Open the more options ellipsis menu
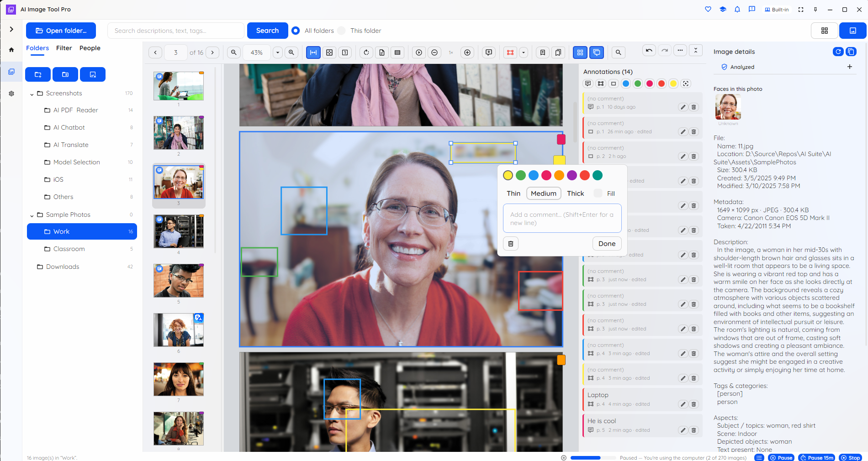This screenshot has width=868, height=461. tap(680, 50)
